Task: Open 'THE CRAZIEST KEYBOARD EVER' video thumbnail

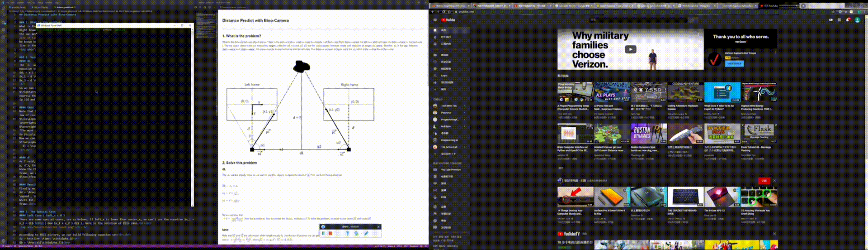Action: coord(685,197)
